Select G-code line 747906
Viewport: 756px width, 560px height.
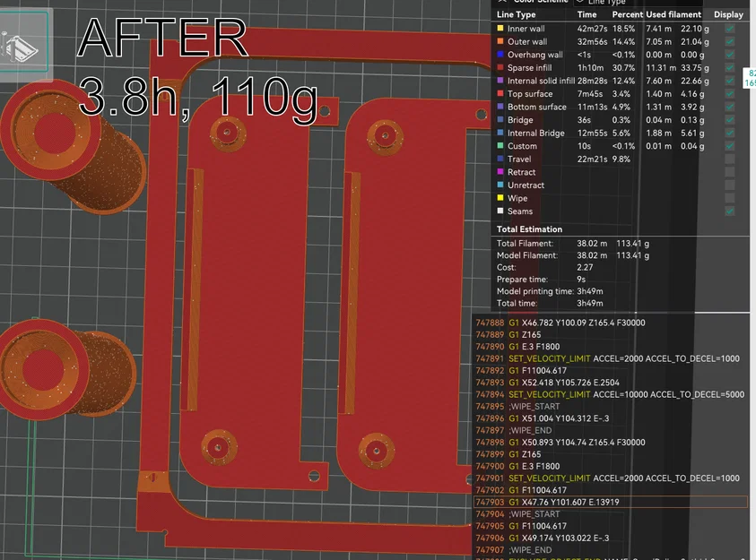[611, 538]
